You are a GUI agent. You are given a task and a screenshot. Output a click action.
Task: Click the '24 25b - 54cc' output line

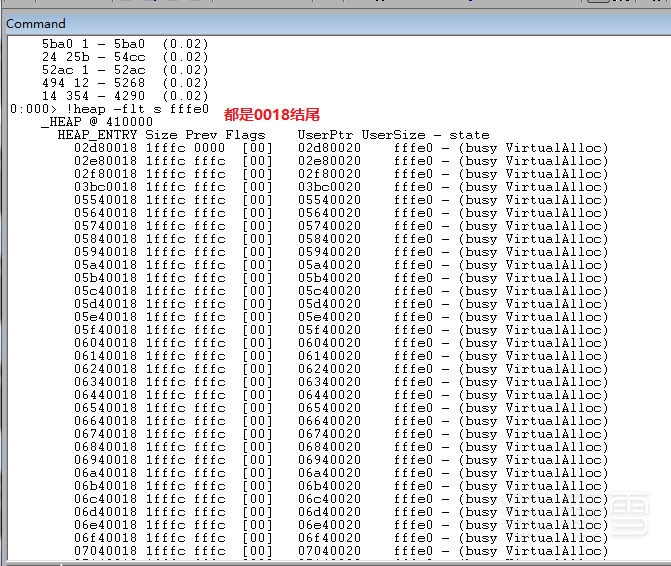(125, 57)
